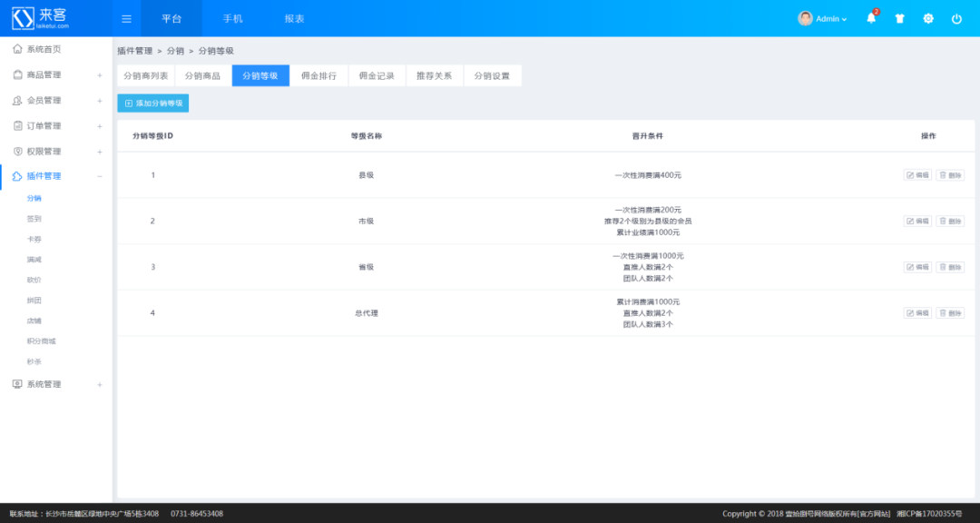Select 满减 submenu item

click(34, 260)
